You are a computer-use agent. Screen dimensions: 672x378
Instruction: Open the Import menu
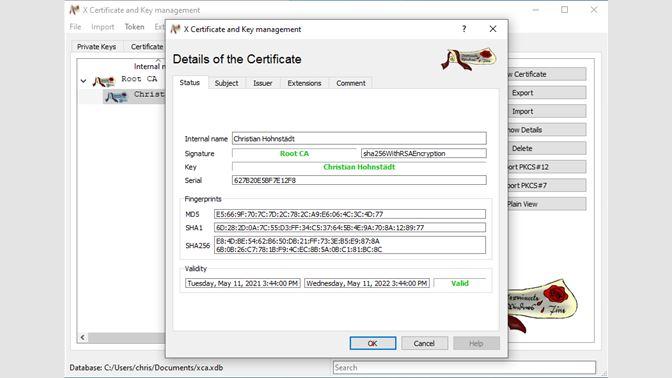(103, 27)
